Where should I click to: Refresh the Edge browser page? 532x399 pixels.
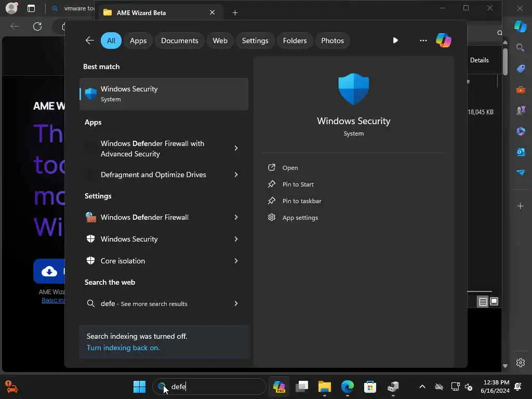tap(37, 26)
